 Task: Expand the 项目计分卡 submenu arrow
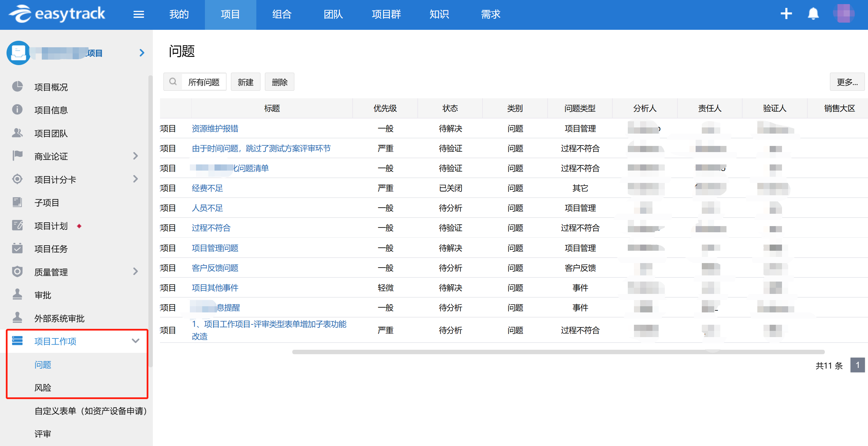click(136, 179)
